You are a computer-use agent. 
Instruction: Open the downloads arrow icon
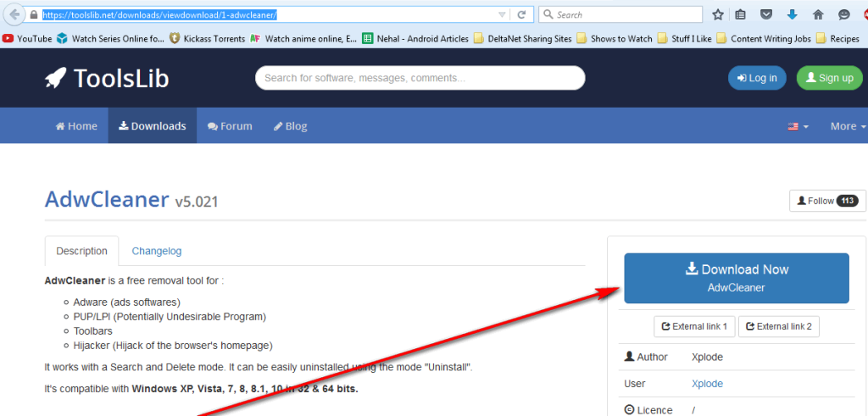click(793, 15)
